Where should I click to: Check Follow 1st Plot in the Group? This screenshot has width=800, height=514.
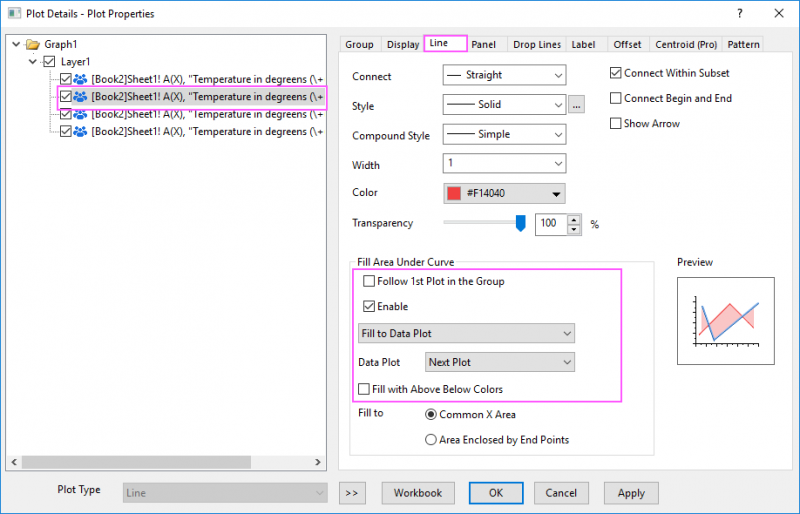pyautogui.click(x=369, y=281)
